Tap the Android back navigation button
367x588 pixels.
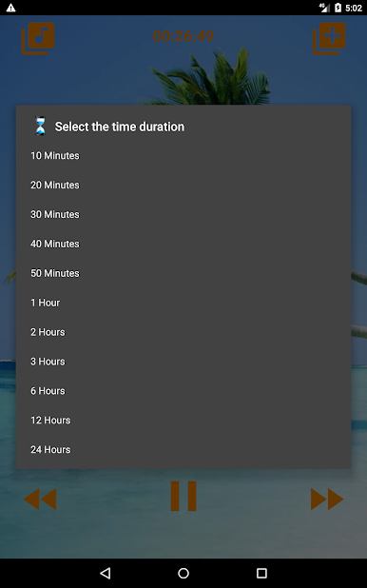point(106,573)
